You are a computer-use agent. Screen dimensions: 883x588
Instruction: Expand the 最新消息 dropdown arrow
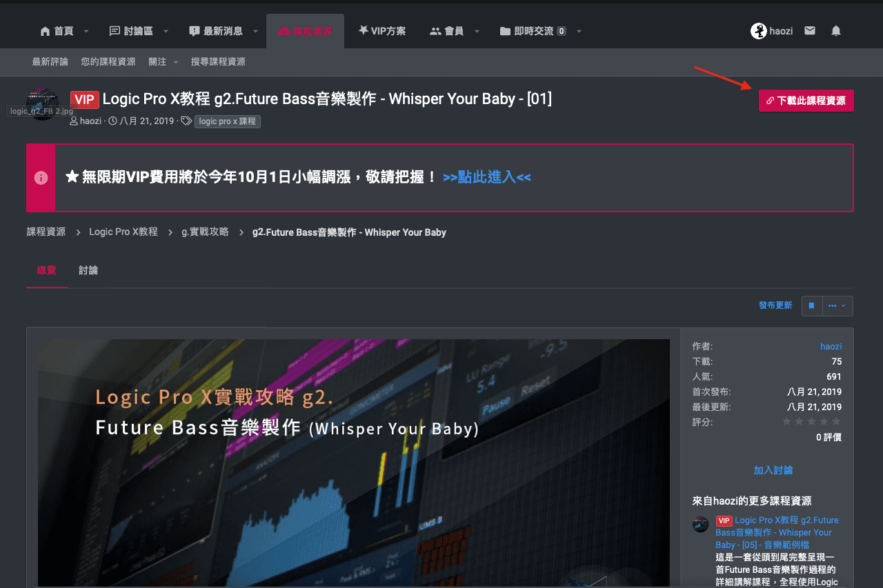pyautogui.click(x=255, y=32)
